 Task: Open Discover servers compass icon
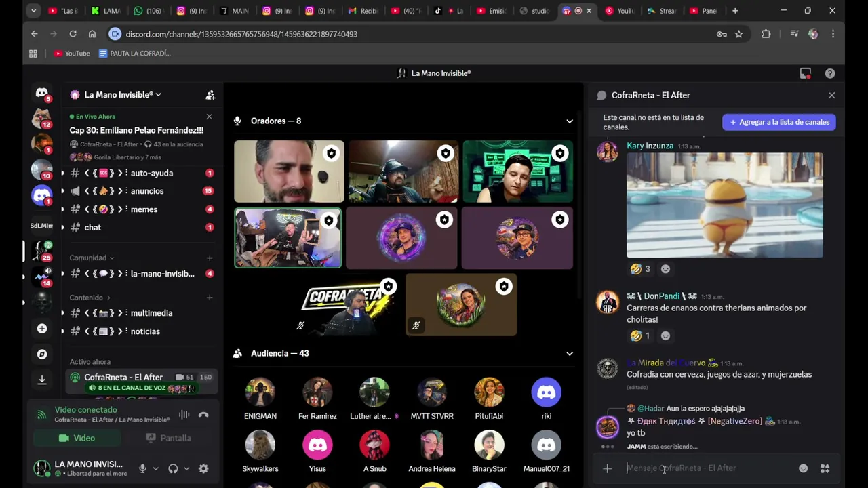[42, 354]
